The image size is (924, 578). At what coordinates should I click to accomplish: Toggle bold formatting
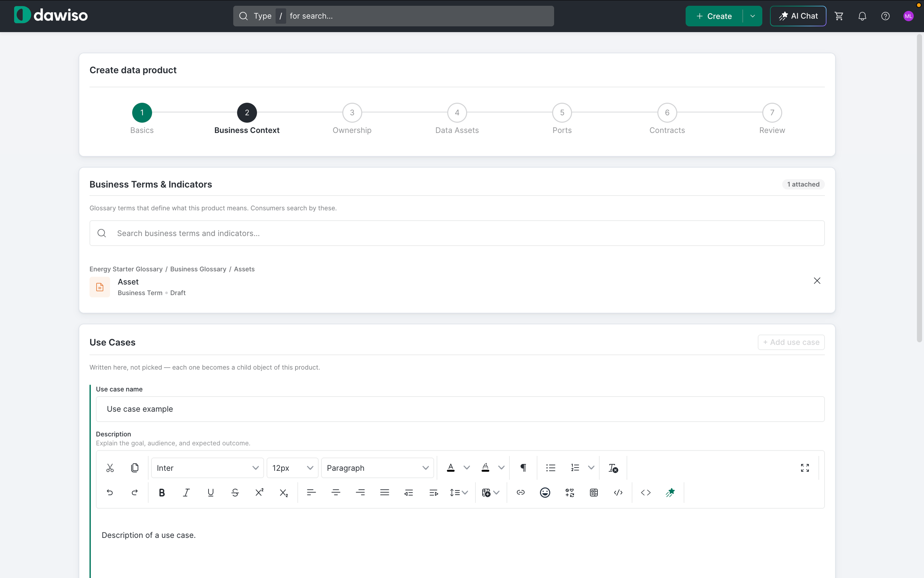point(162,492)
